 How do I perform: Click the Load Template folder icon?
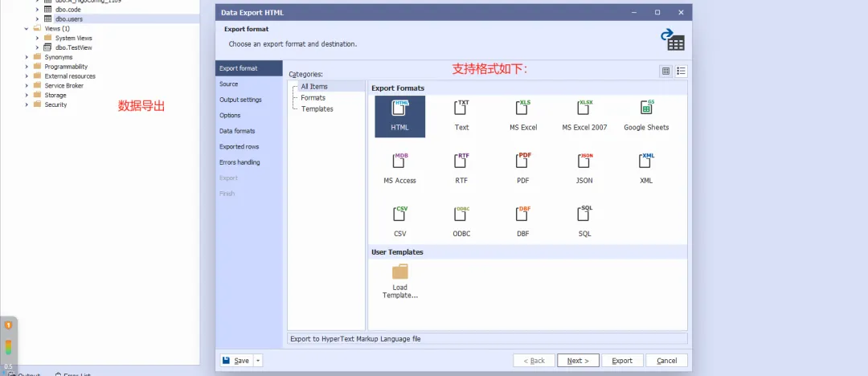[x=399, y=272]
